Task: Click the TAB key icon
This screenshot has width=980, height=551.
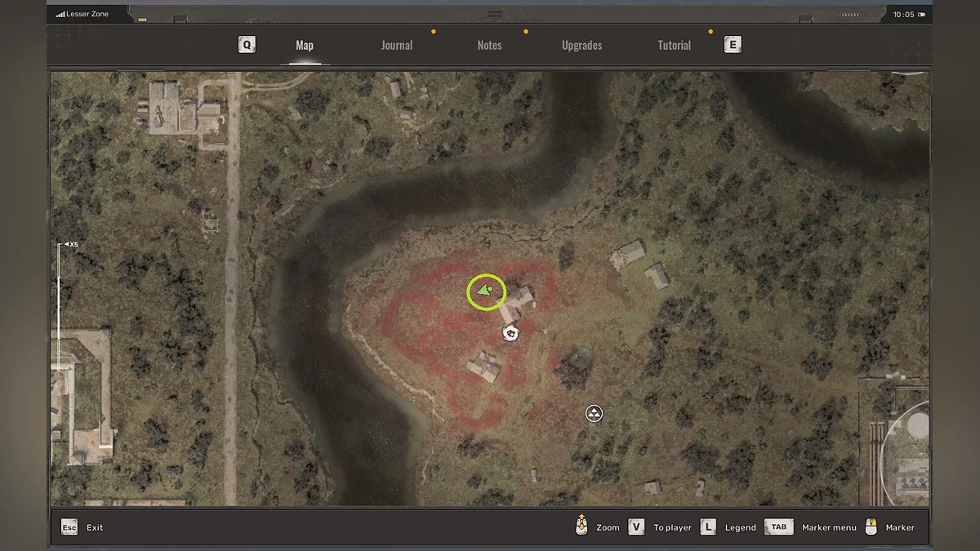Action: point(779,527)
